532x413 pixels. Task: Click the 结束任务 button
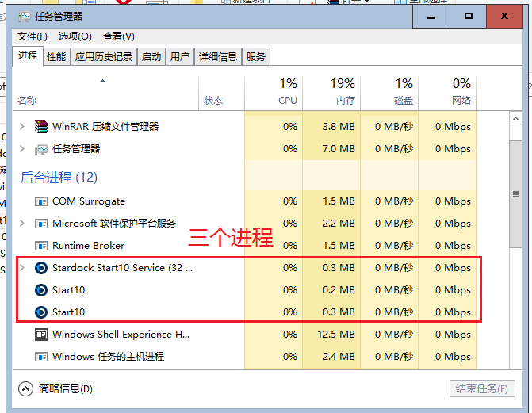click(x=481, y=388)
